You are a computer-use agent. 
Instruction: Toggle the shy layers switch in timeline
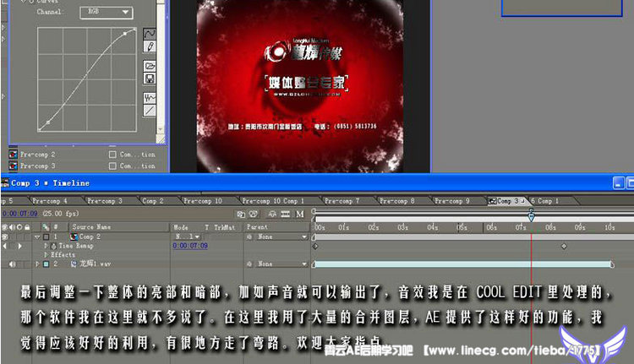(272, 215)
